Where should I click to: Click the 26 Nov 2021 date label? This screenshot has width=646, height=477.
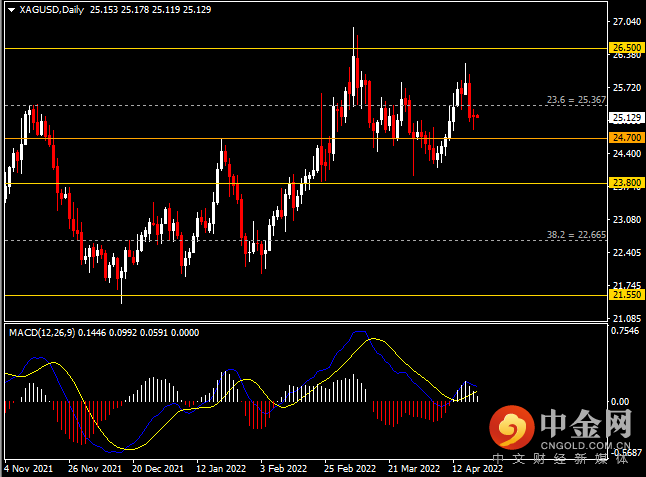click(95, 469)
